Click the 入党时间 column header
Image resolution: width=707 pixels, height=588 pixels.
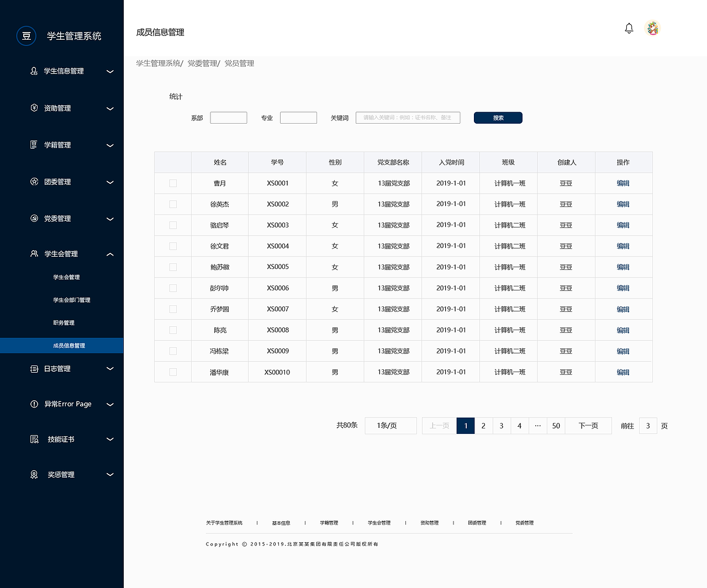coord(451,162)
